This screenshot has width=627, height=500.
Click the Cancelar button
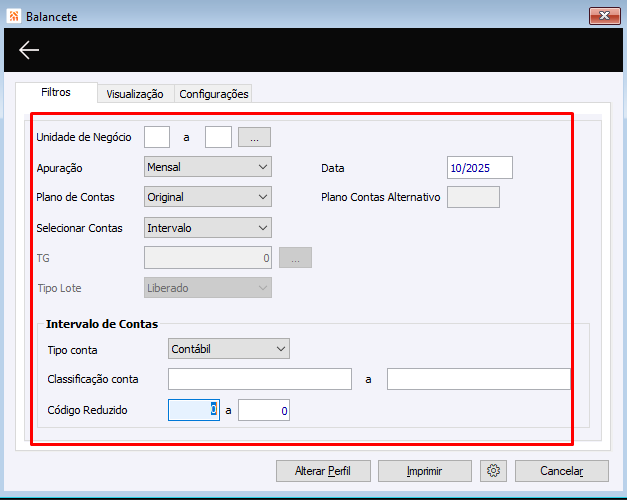coord(562,471)
